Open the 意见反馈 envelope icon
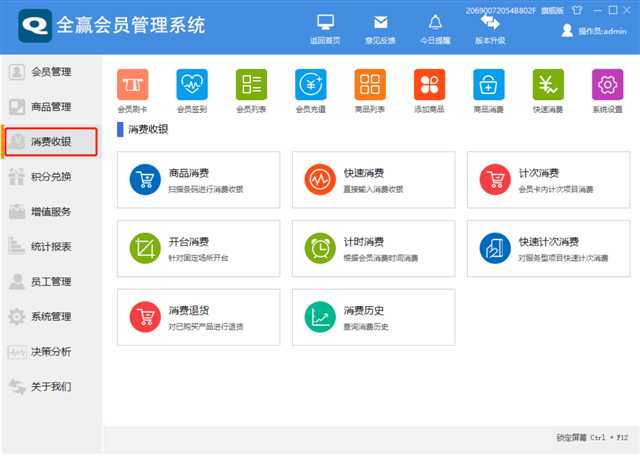Image resolution: width=640 pixels, height=456 pixels. click(380, 22)
